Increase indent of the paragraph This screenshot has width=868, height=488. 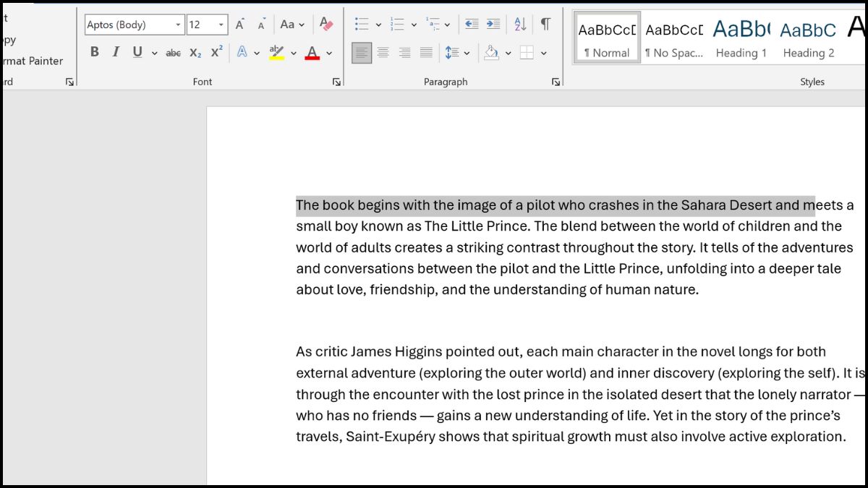tap(493, 25)
